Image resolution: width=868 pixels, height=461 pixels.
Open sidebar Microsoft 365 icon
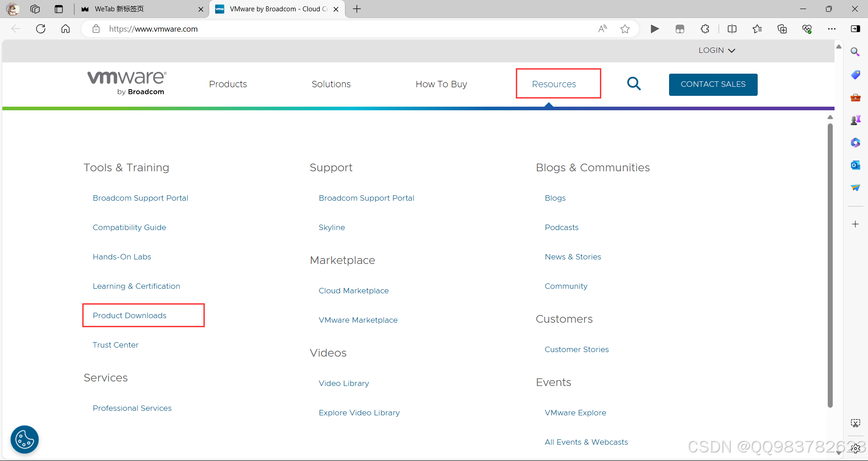click(855, 142)
